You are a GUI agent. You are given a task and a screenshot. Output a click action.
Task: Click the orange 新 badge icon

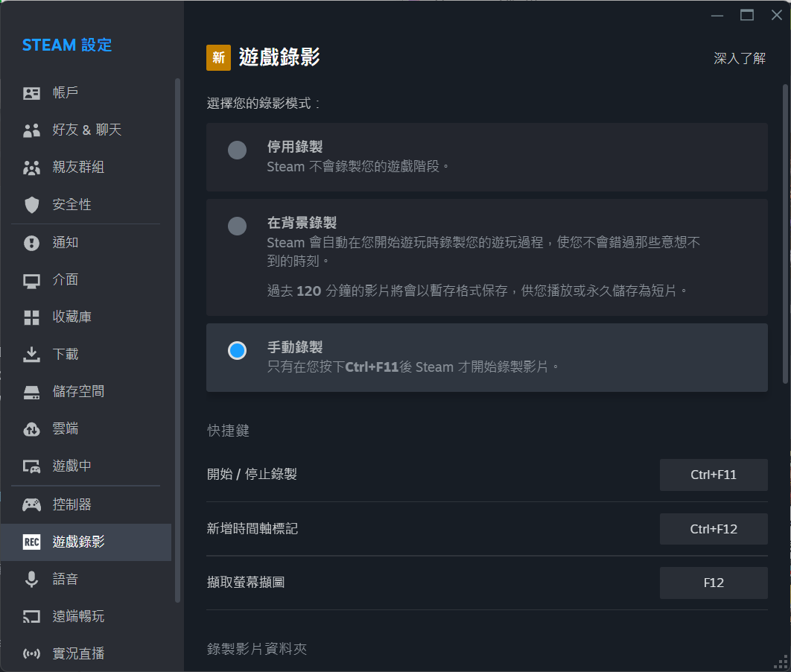point(218,57)
